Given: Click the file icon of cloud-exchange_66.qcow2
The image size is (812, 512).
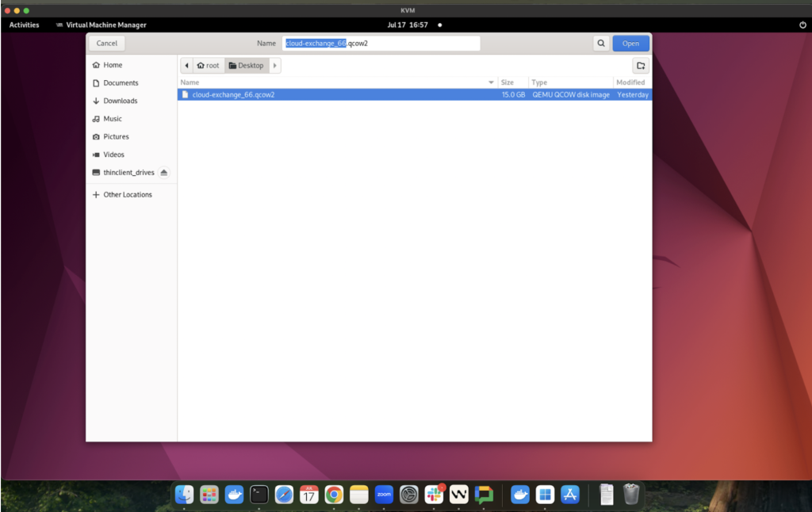Looking at the screenshot, I should click(x=185, y=95).
